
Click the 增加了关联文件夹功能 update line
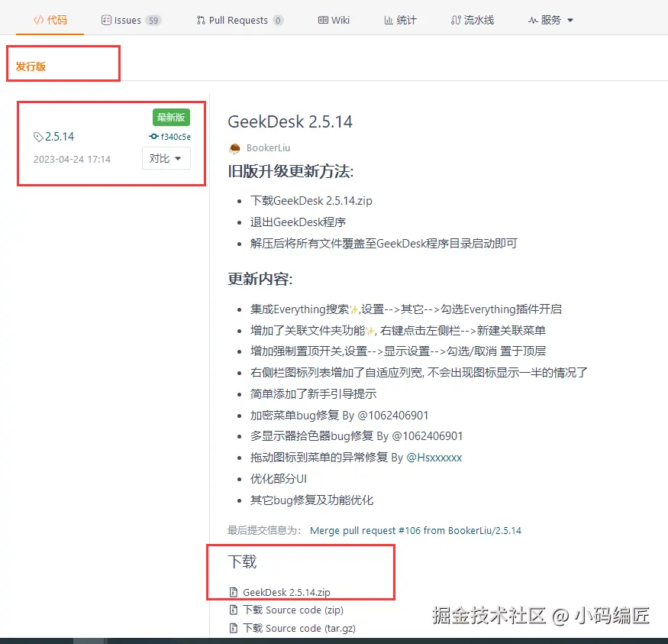click(x=398, y=330)
